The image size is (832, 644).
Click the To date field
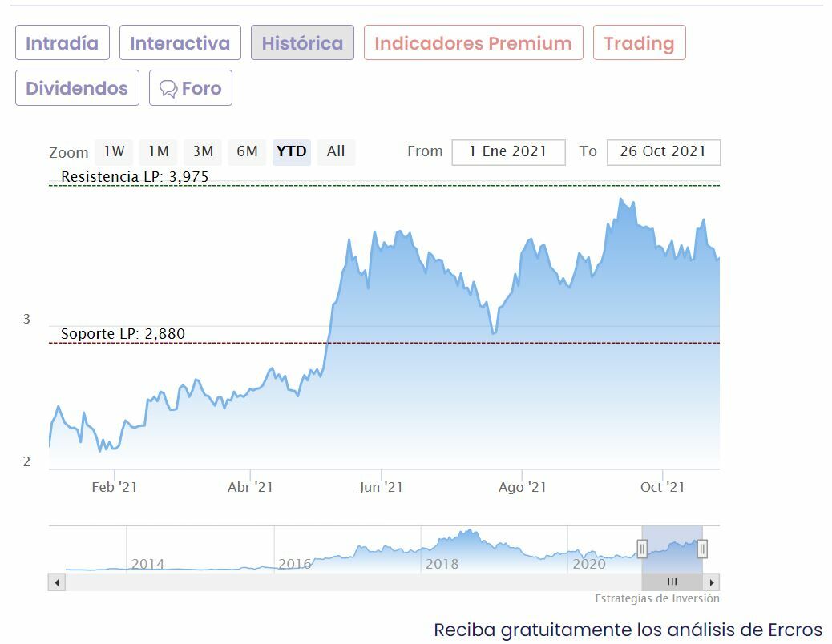pyautogui.click(x=663, y=151)
